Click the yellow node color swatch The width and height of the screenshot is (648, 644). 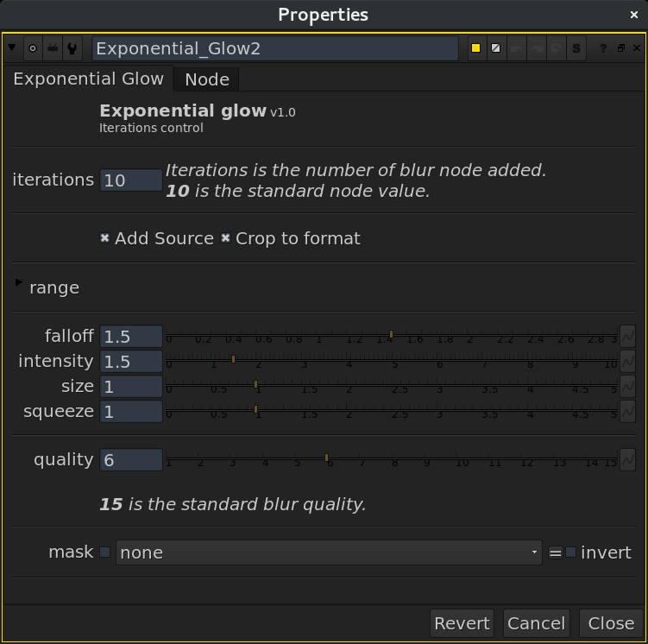[475, 48]
